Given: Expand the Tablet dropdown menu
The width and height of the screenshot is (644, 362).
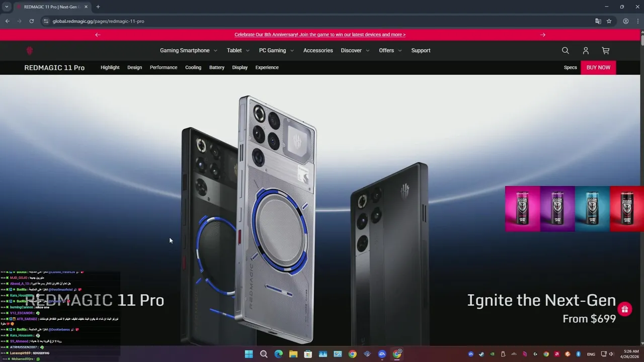Looking at the screenshot, I should click(238, 50).
